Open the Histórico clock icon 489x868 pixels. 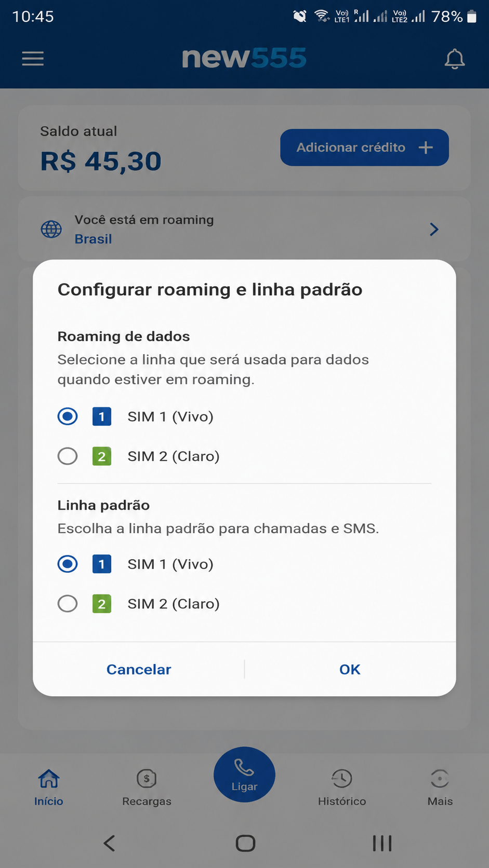(x=342, y=778)
